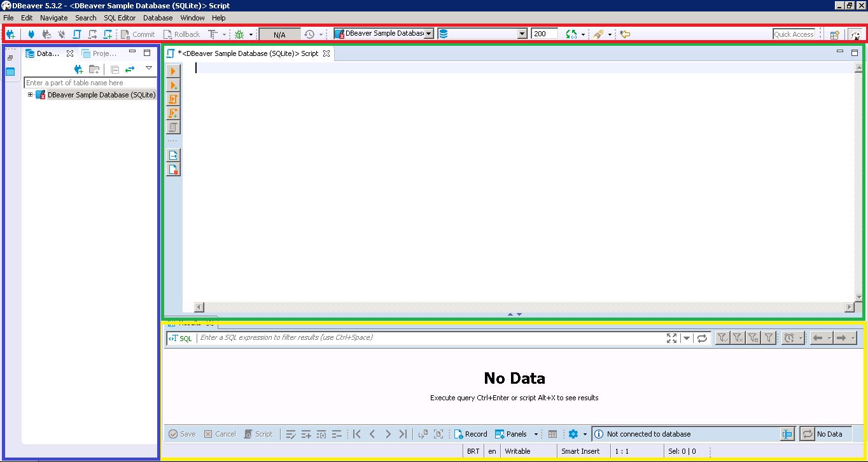
Task: Show the execution log panel icon
Action: click(x=173, y=169)
